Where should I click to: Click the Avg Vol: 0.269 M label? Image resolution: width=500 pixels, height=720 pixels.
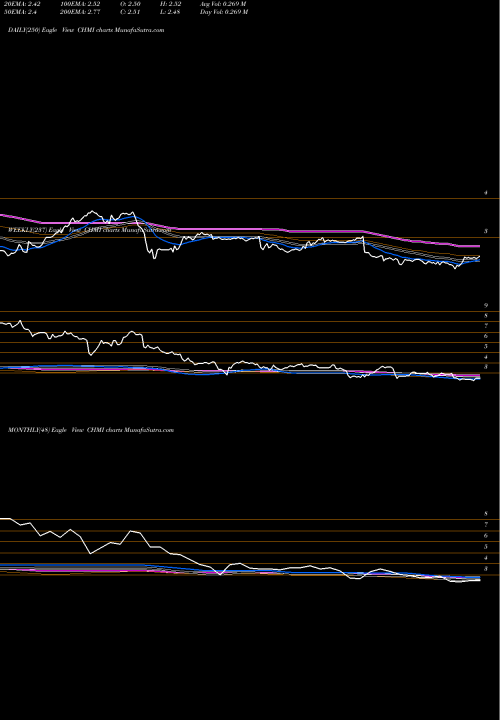pos(223,4)
